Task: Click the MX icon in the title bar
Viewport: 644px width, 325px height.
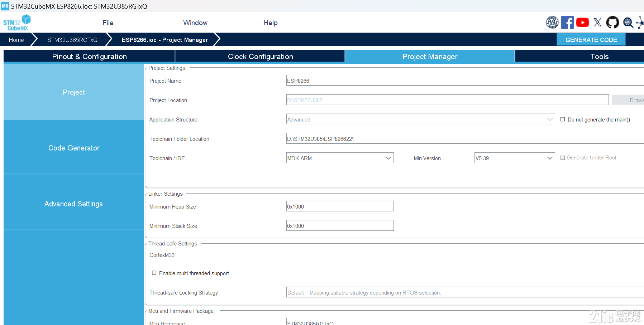Action: pyautogui.click(x=5, y=6)
